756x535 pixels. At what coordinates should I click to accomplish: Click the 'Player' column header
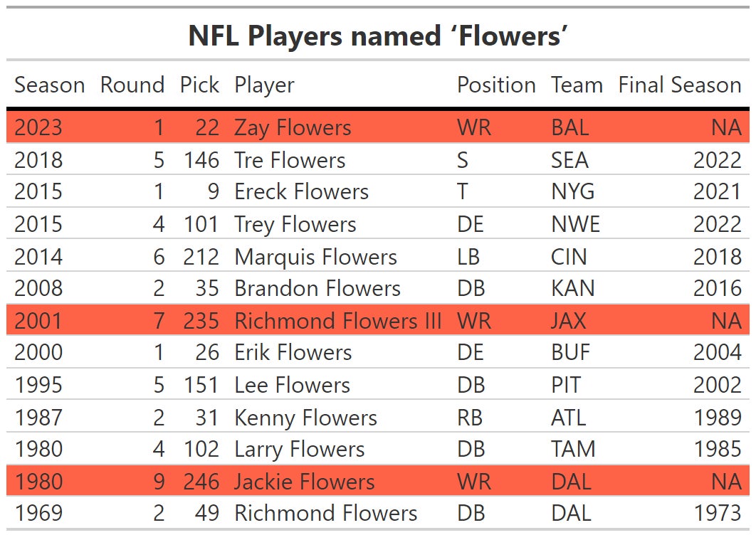point(264,85)
